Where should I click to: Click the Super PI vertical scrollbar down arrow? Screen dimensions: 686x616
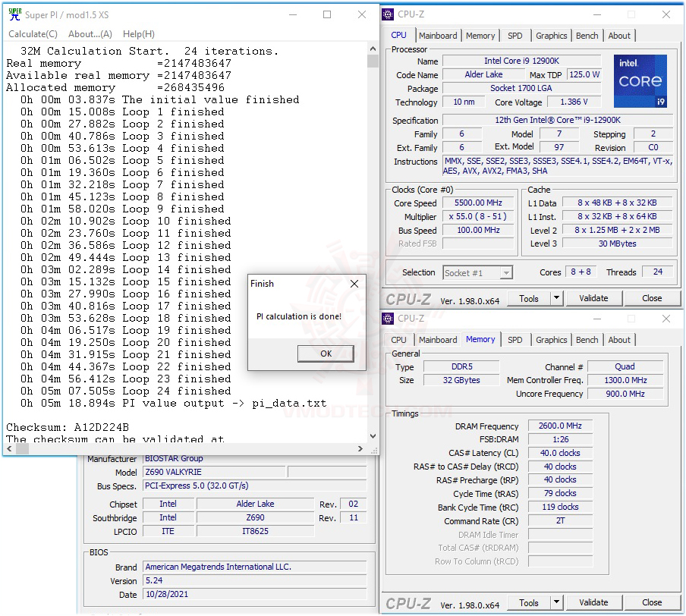[x=372, y=436]
